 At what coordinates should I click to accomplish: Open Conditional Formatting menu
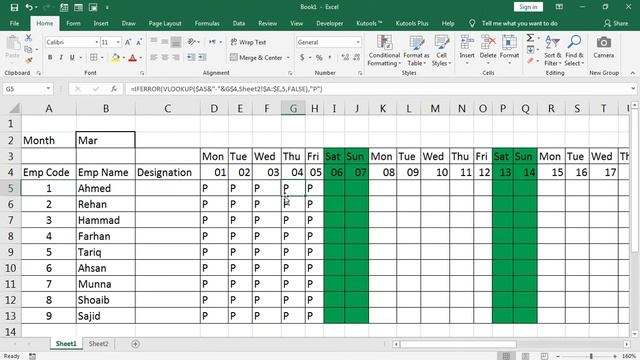384,51
